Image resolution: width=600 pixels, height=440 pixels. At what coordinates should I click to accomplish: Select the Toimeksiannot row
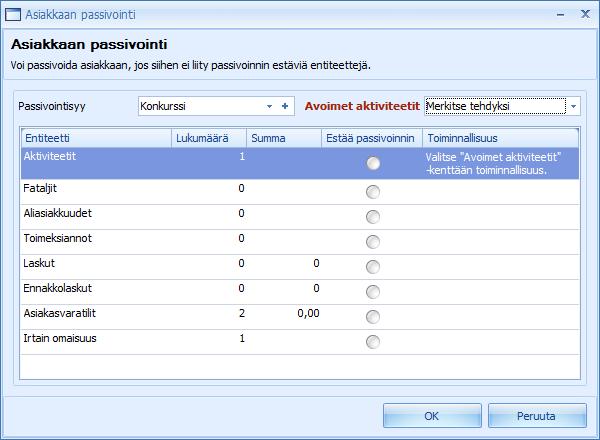(x=300, y=242)
